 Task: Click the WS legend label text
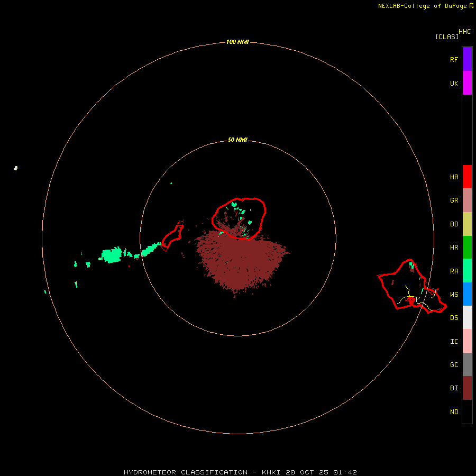[454, 294]
